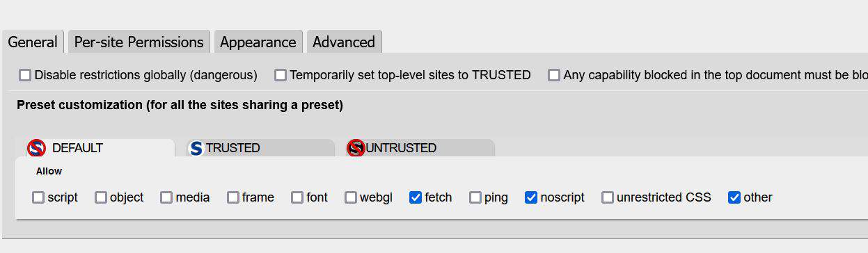Open the Per-site Permissions tab
The height and width of the screenshot is (253, 868).
click(139, 42)
